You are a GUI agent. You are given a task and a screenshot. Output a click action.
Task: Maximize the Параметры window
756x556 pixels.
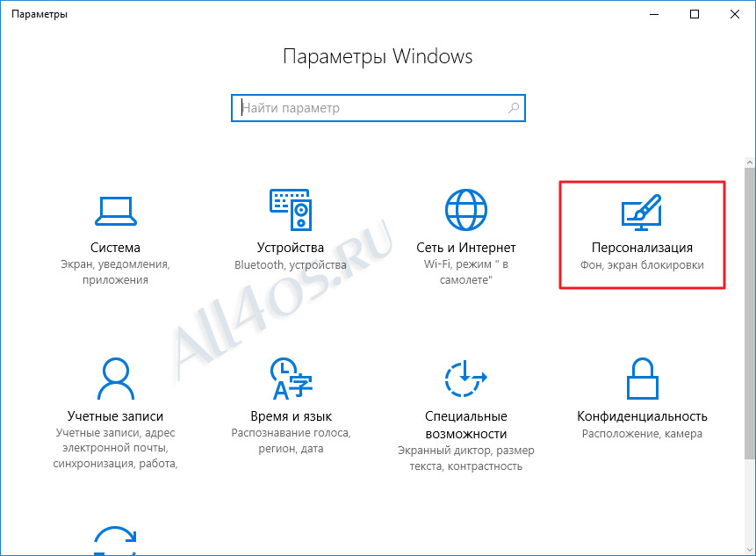click(695, 14)
